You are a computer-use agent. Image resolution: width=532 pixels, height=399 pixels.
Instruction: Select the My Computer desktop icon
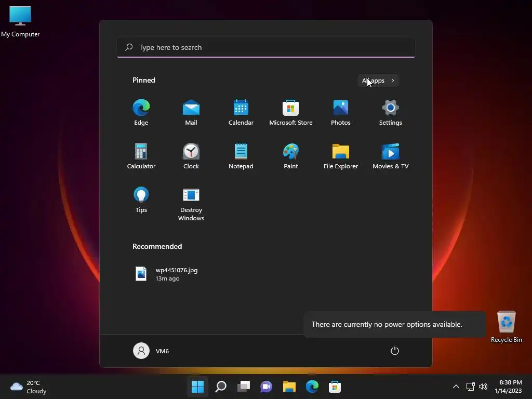coord(20,22)
